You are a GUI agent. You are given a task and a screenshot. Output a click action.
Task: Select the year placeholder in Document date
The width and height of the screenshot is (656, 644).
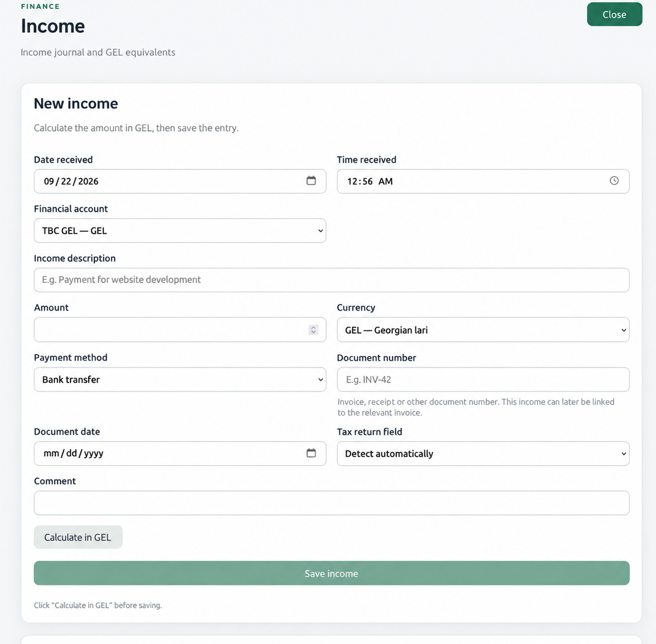click(94, 453)
